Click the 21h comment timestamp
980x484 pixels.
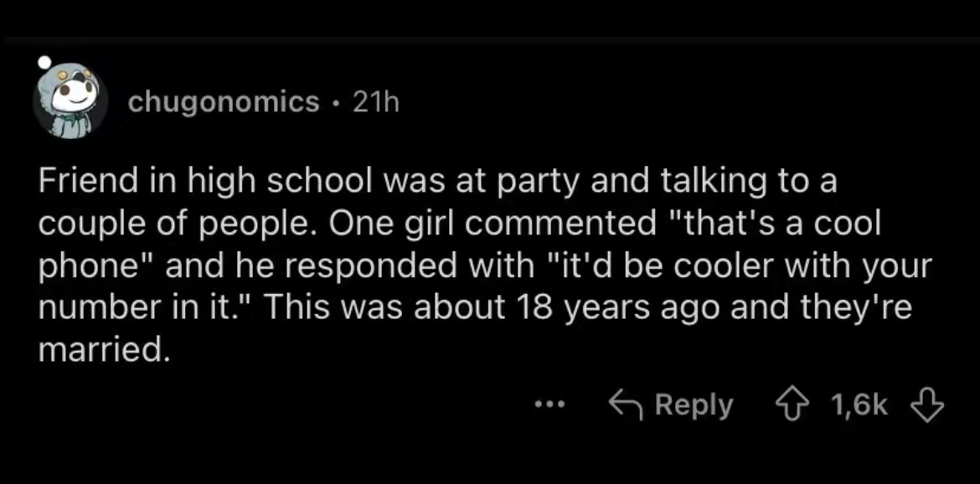click(x=376, y=102)
